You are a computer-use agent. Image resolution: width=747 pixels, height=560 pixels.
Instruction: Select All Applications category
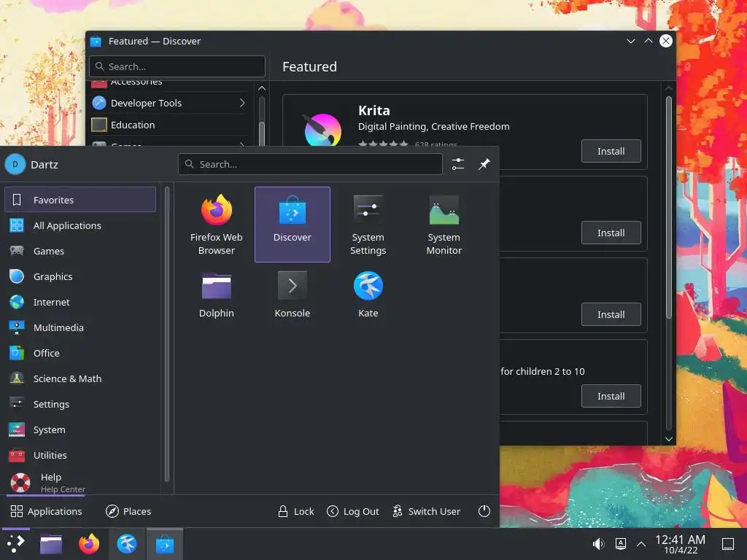80,225
